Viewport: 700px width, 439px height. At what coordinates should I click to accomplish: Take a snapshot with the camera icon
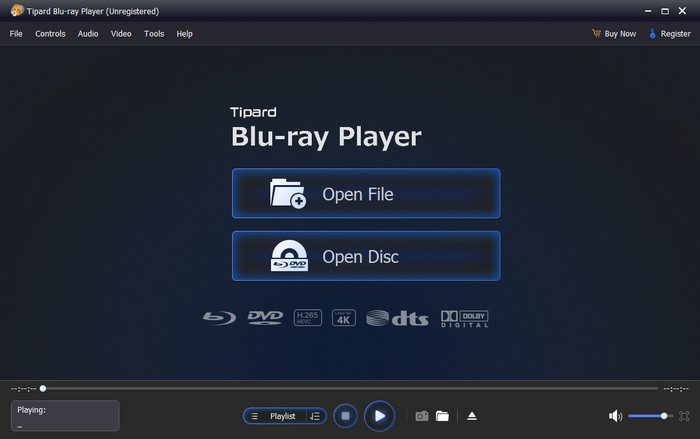pyautogui.click(x=422, y=416)
